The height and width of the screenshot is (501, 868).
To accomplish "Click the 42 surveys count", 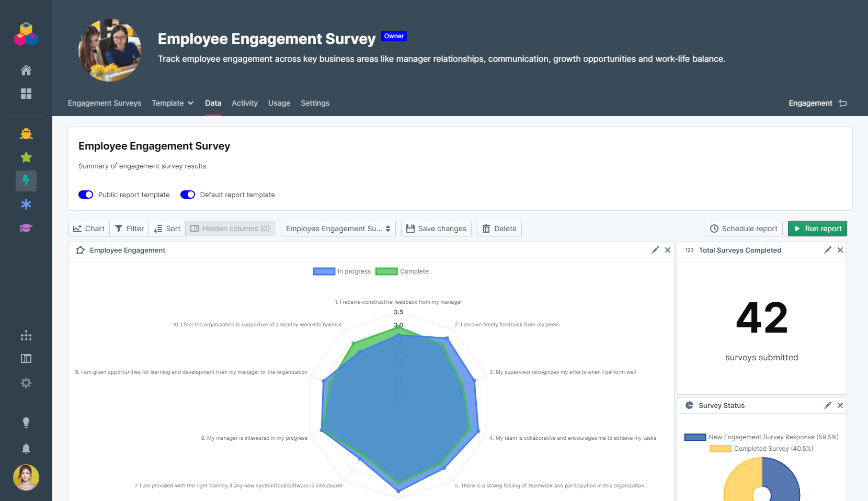I will coord(762,317).
